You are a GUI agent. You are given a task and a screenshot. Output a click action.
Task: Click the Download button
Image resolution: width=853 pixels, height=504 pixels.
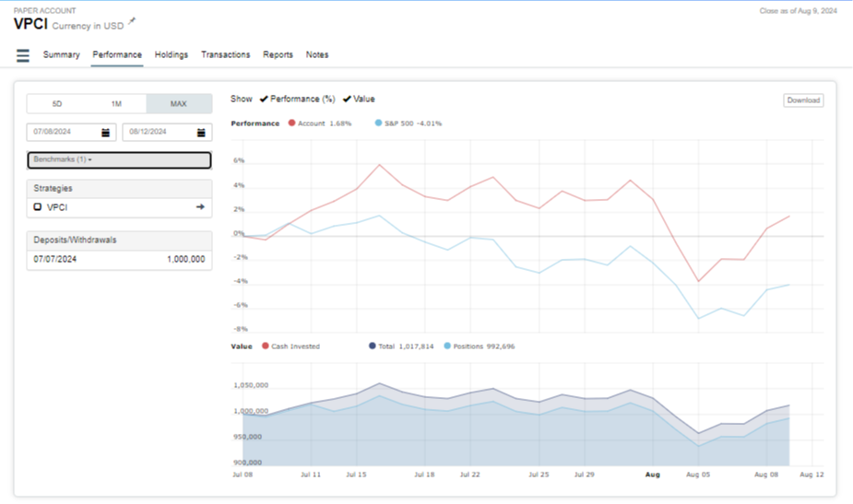coord(803,100)
